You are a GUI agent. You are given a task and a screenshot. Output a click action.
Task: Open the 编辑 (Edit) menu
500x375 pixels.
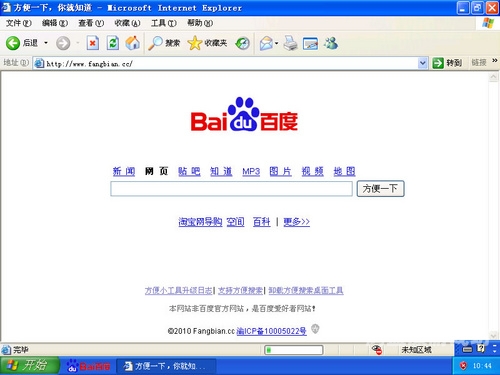click(55, 23)
